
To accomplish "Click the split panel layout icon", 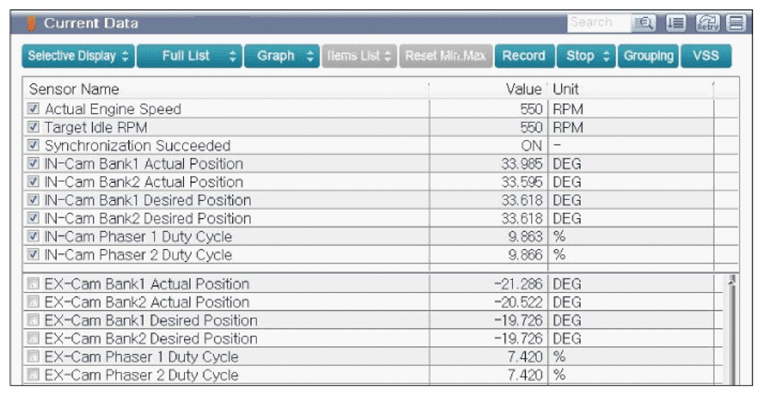I will click(x=736, y=23).
